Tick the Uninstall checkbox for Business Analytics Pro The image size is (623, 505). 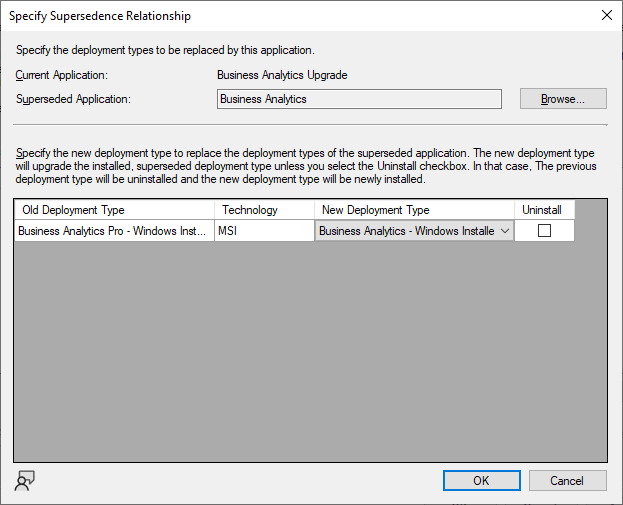coord(544,230)
